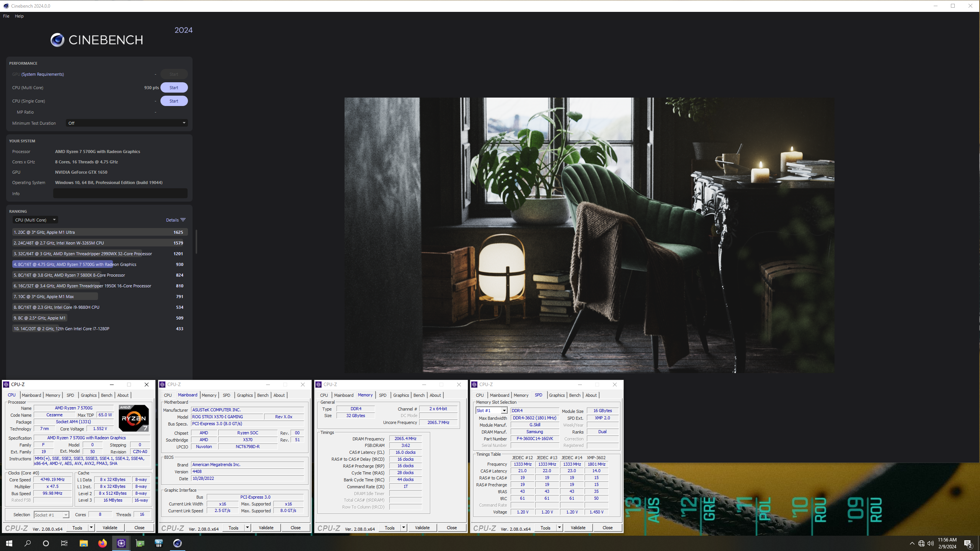The image size is (980, 551).
Task: Open the Help menu in Cinebench
Action: coord(19,16)
